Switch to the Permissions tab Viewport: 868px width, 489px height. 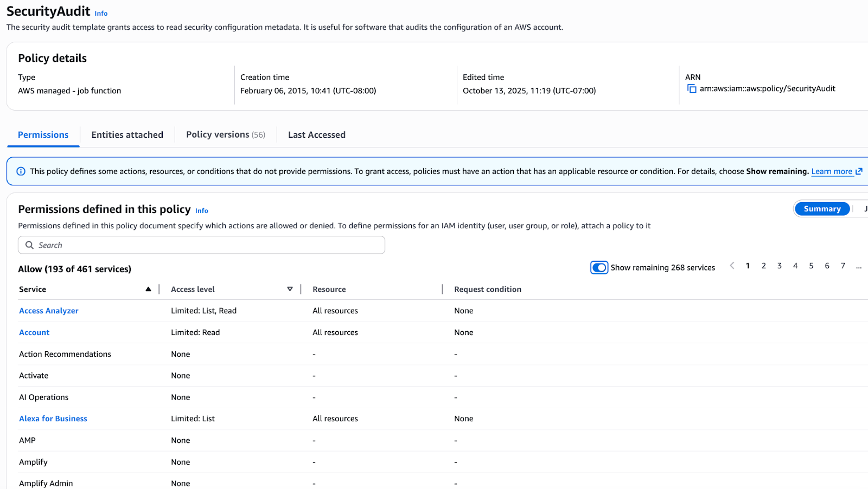coord(43,134)
